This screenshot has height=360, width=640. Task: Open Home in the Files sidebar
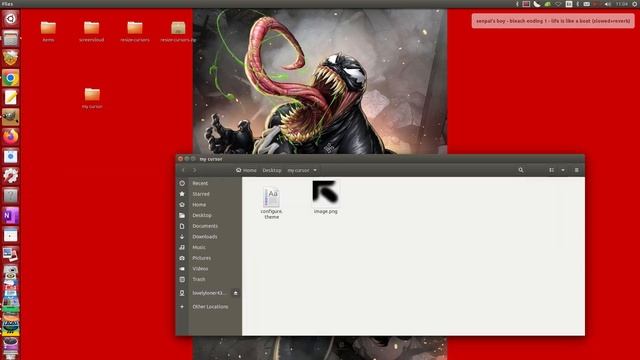click(x=209, y=204)
